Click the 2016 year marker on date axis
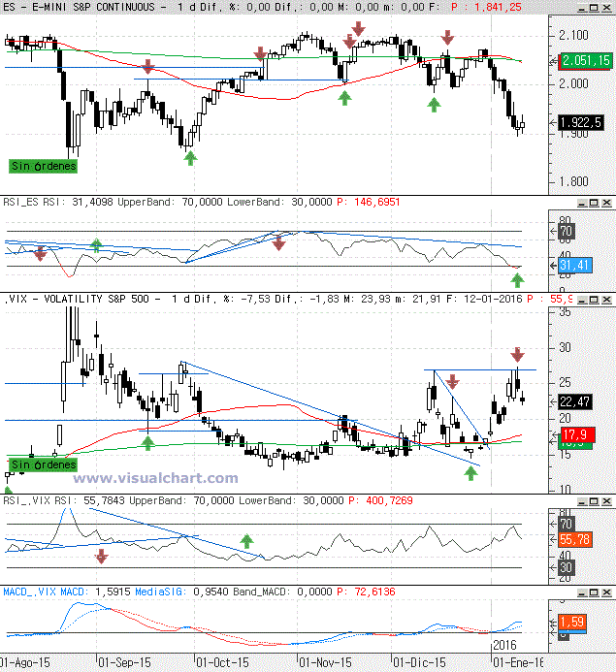Viewport: 616px width, 672px height. click(505, 645)
